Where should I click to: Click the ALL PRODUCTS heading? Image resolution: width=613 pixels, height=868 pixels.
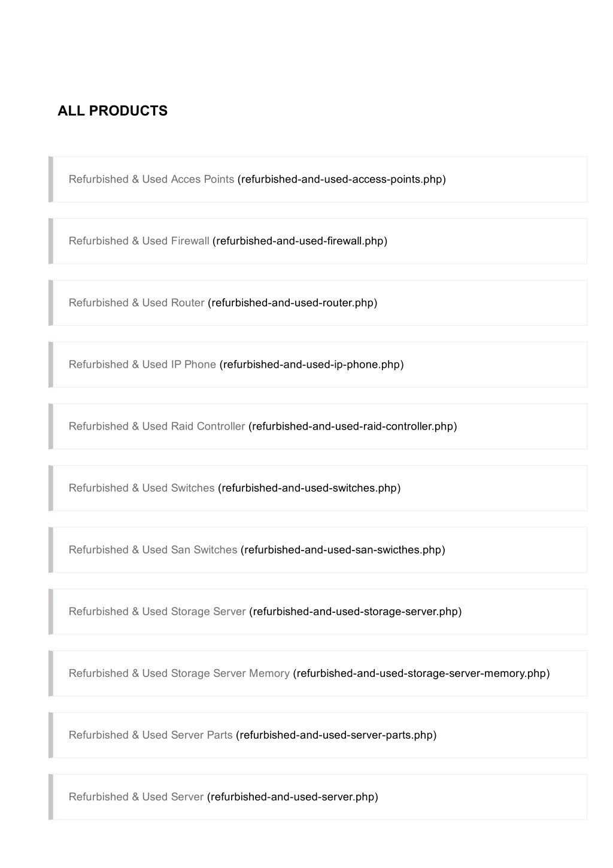[x=113, y=111]
